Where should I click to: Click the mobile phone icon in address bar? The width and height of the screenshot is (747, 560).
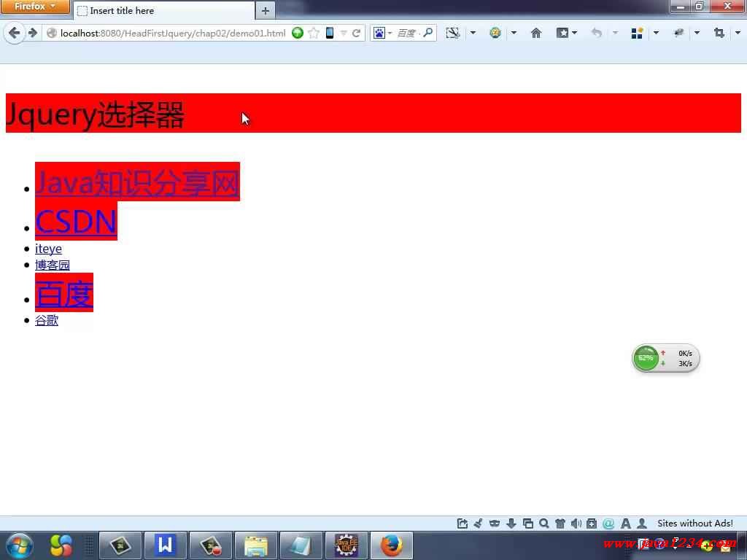tap(329, 33)
